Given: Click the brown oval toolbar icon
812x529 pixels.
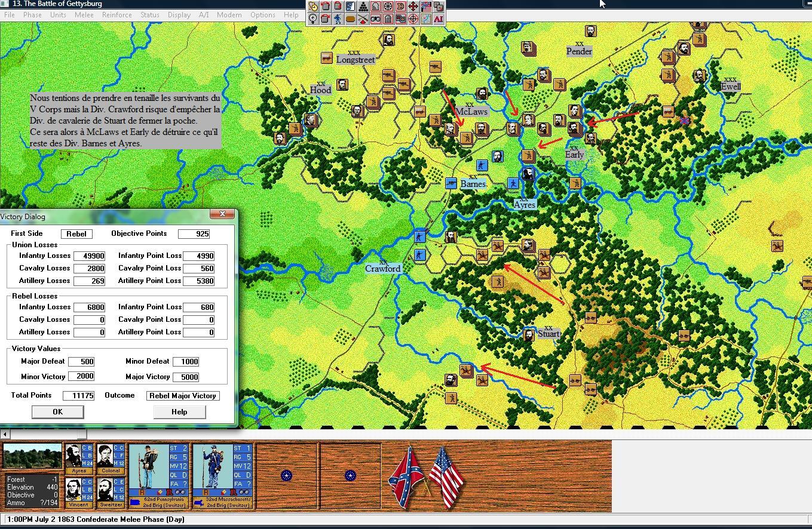Looking at the screenshot, I should click(x=350, y=19).
